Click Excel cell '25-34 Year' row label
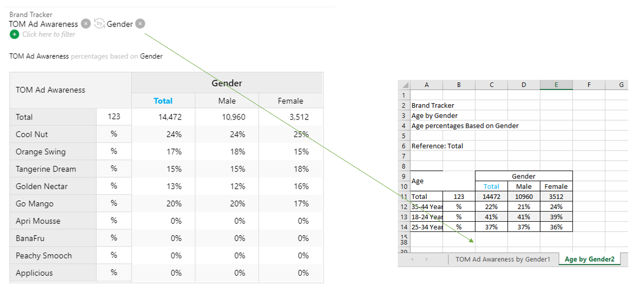 426,227
